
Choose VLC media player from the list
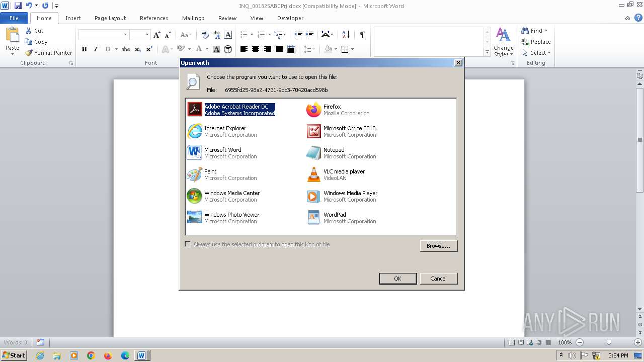coord(336,174)
